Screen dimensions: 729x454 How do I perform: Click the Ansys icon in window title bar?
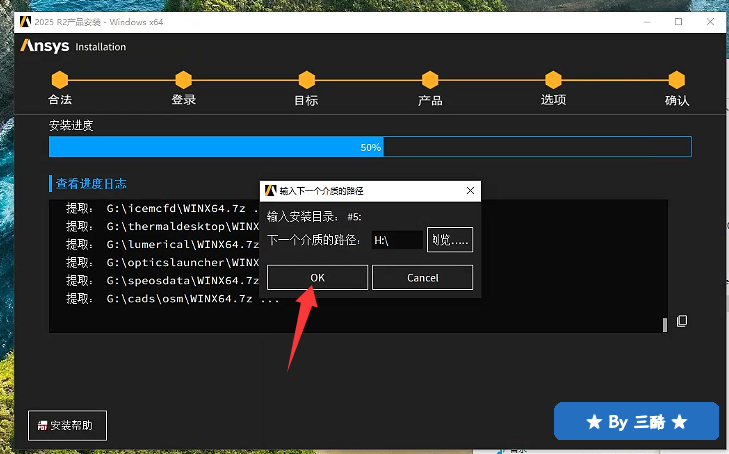click(x=25, y=22)
